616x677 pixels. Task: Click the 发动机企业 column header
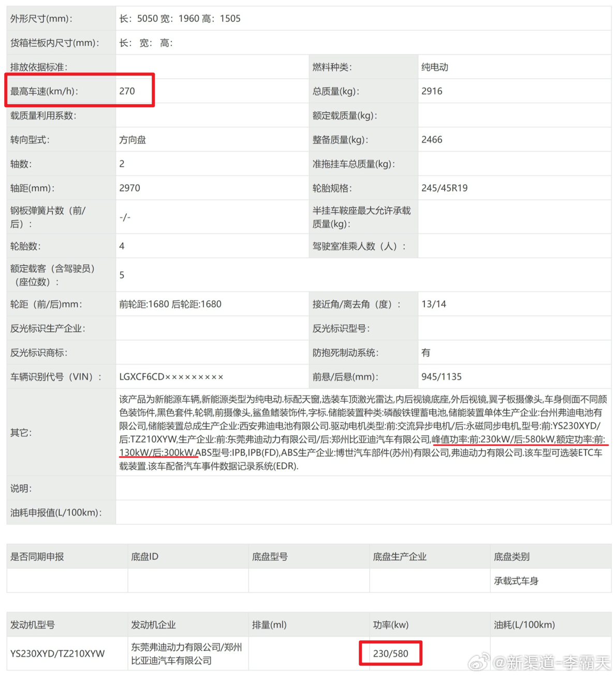[153, 625]
